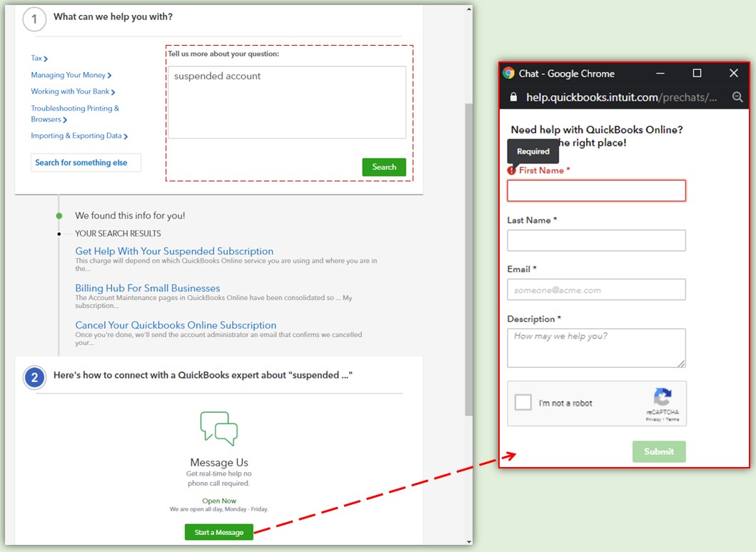Screen dimensions: 756x552
Task: Click the 'Open Now' status text
Action: (219, 501)
